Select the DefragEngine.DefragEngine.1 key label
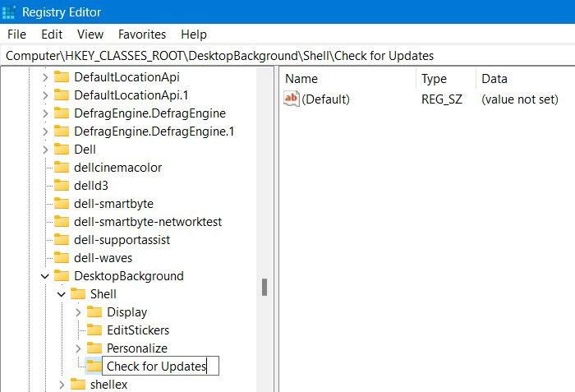The image size is (575, 392). click(154, 131)
